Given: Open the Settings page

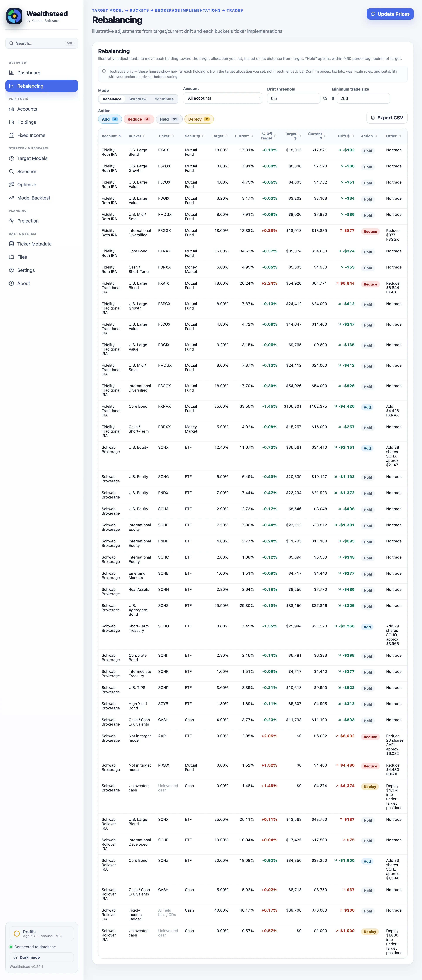Looking at the screenshot, I should (x=42, y=270).
